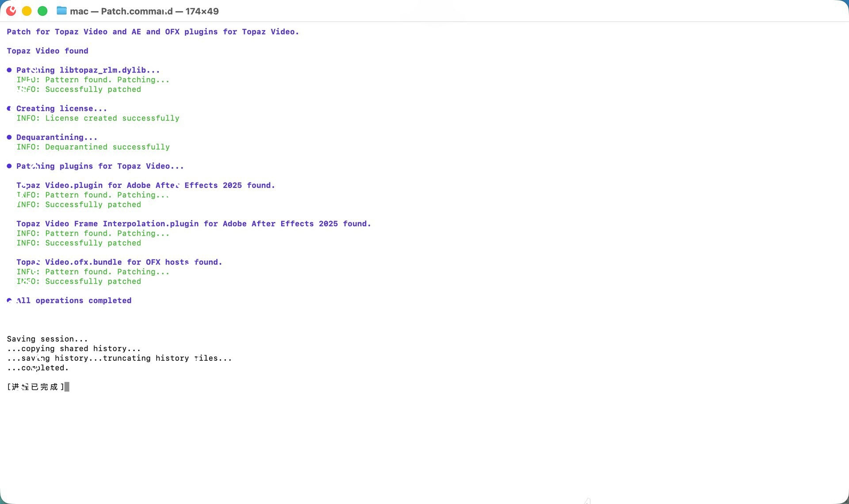Image resolution: width=849 pixels, height=504 pixels.
Task: Click the '...copying shared history...' line
Action: coord(74,349)
